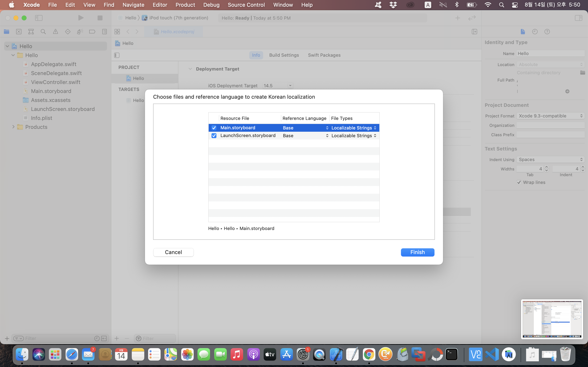The image size is (588, 367).
Task: Uncheck the Main.storyboard resource checkbox
Action: coord(214,128)
